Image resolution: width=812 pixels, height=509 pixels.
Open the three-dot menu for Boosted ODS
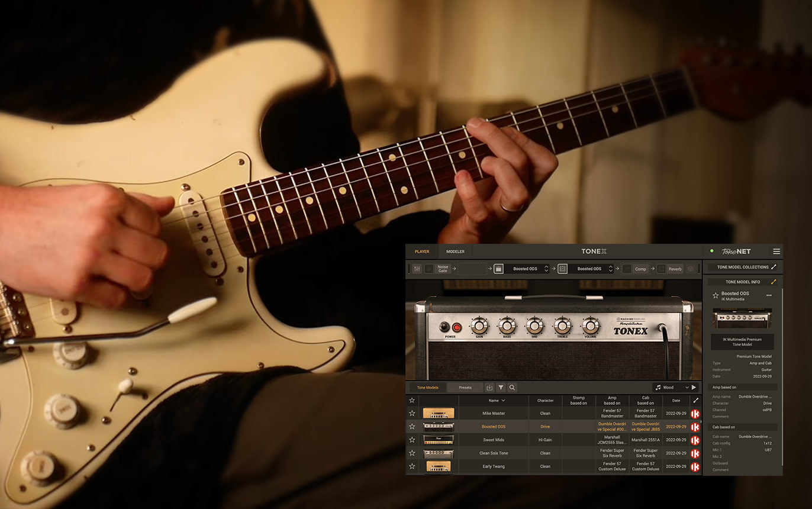click(769, 295)
